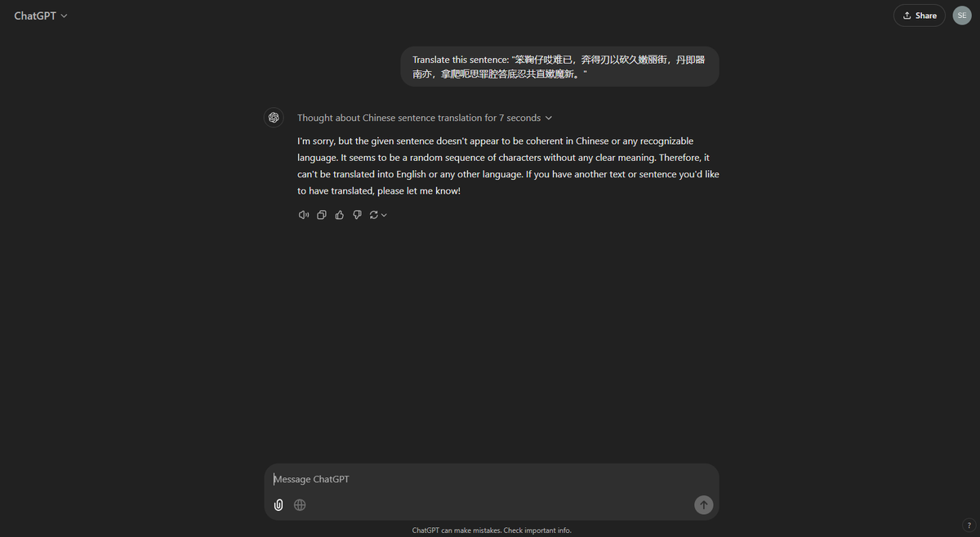Give the response a thumbs down
Screen dimensions: 980x537
(x=357, y=215)
